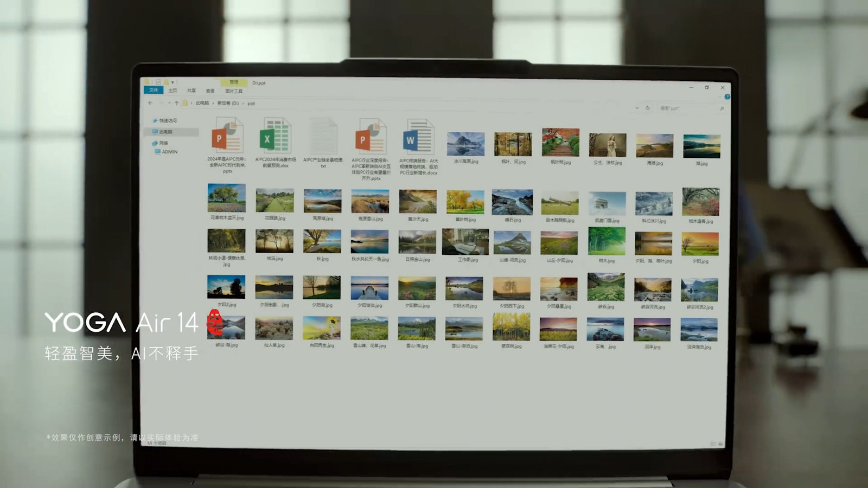The width and height of the screenshot is (868, 488).
Task: Select the 荒原雪山.jpg thumbnail
Action: click(370, 201)
